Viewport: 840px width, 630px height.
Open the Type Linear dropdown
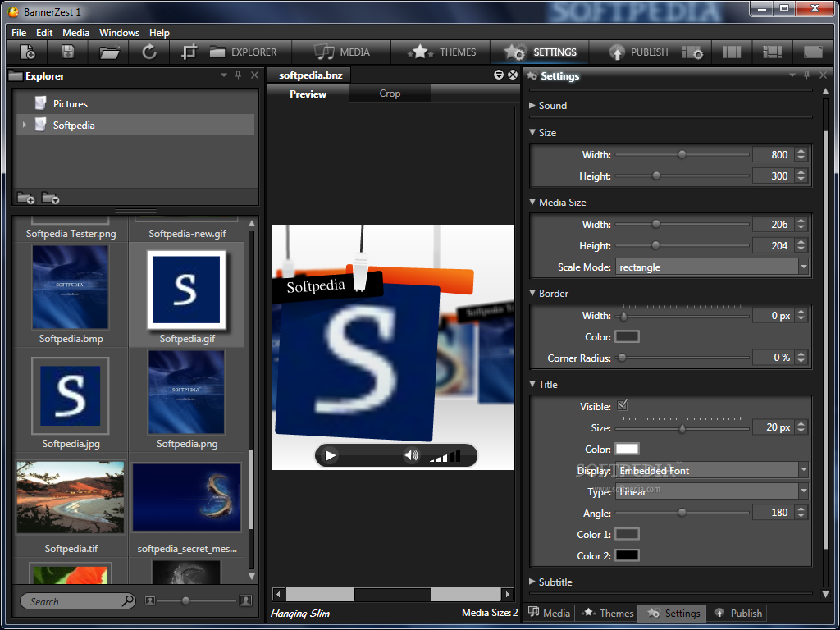(x=712, y=491)
